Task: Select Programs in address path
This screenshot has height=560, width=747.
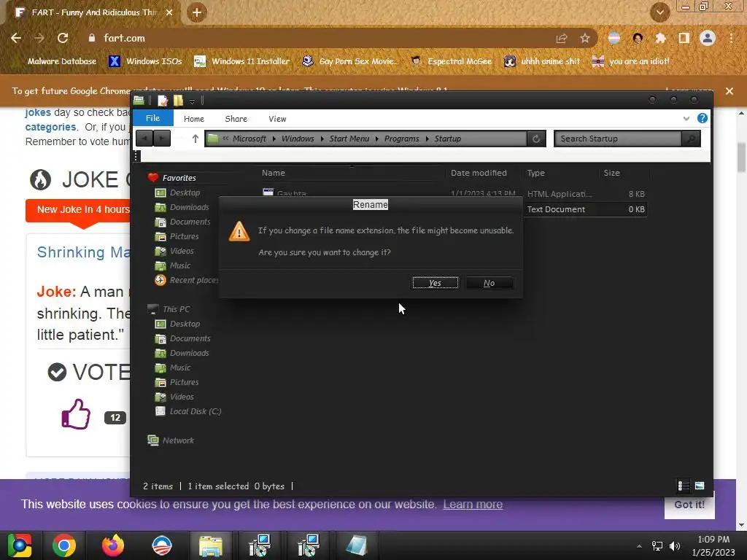Action: [x=402, y=139]
